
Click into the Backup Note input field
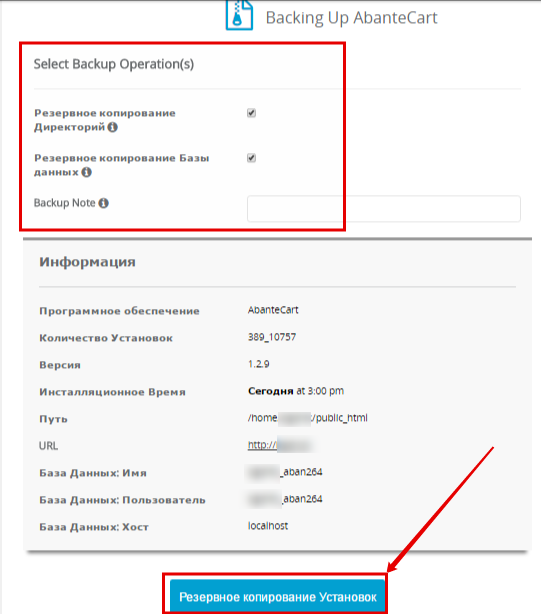coord(384,209)
